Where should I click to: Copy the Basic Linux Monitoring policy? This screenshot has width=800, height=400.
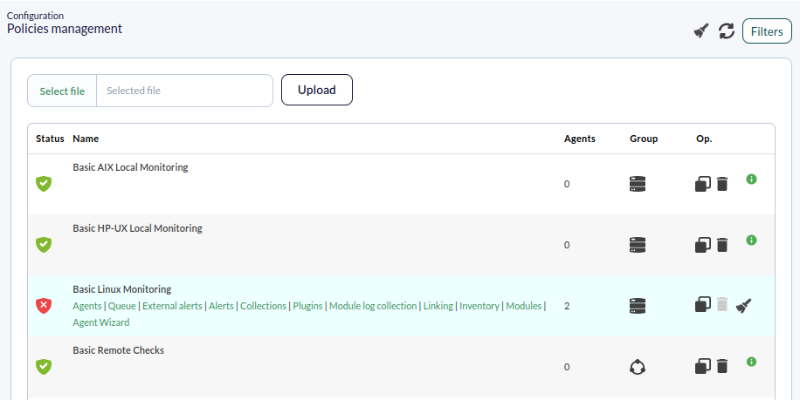pyautogui.click(x=703, y=305)
